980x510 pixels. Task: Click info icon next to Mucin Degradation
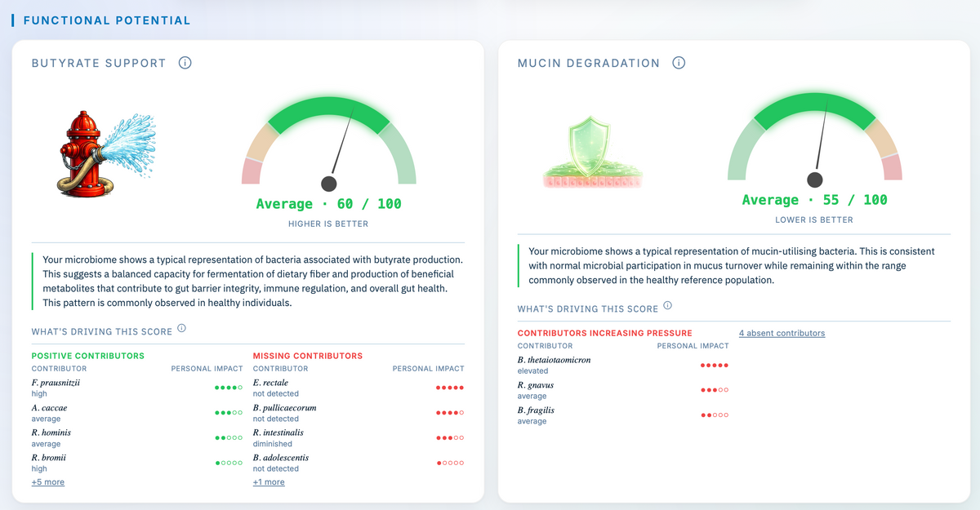click(679, 63)
